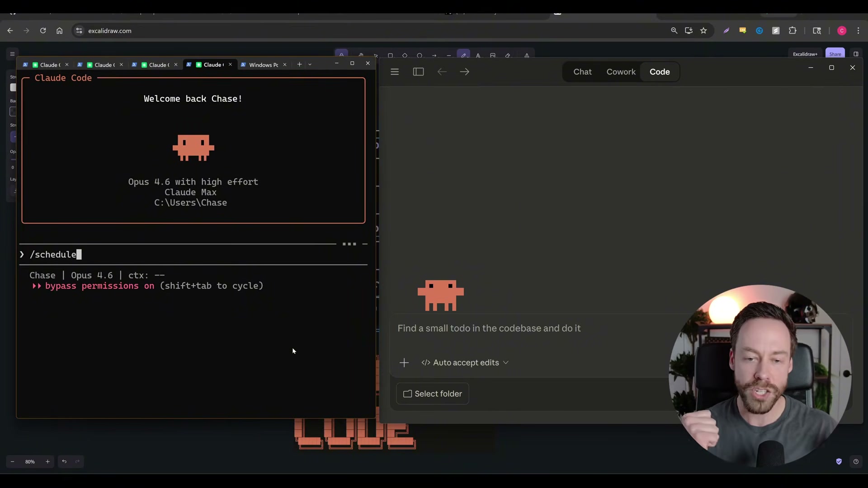
Task: Undo last Excalidraw action
Action: point(64,461)
